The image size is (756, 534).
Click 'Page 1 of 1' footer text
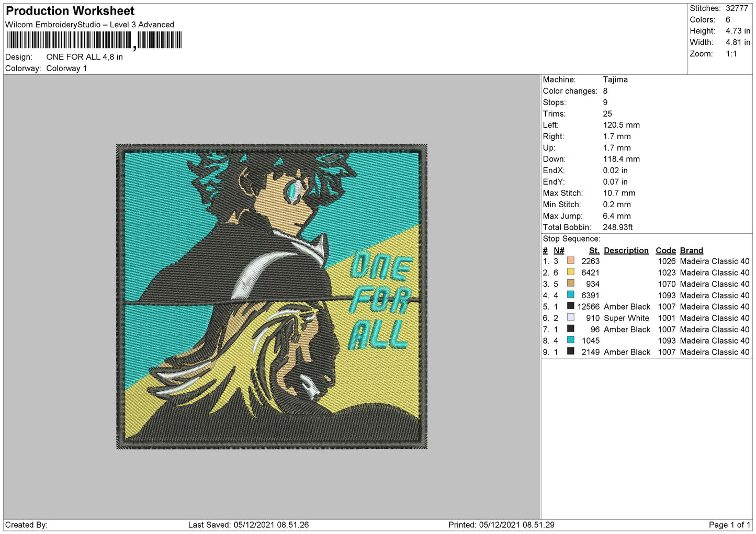point(729,525)
